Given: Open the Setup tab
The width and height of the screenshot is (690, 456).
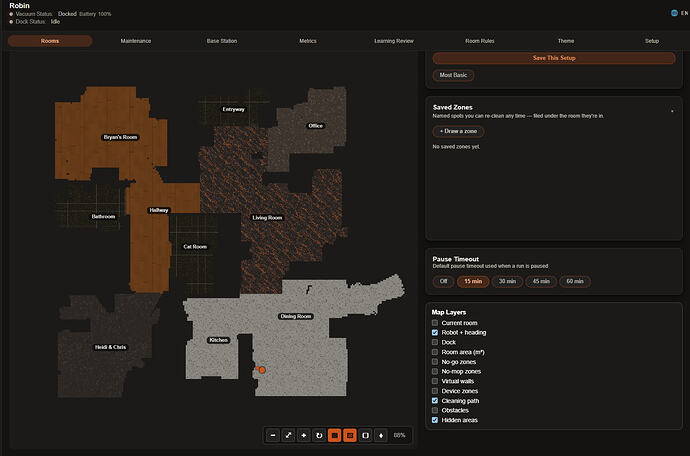Looking at the screenshot, I should [652, 41].
